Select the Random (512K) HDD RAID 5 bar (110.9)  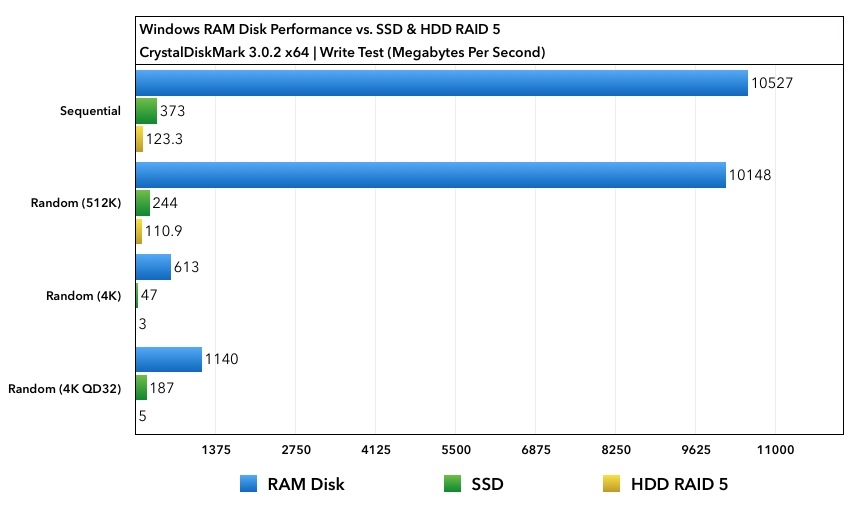point(138,231)
